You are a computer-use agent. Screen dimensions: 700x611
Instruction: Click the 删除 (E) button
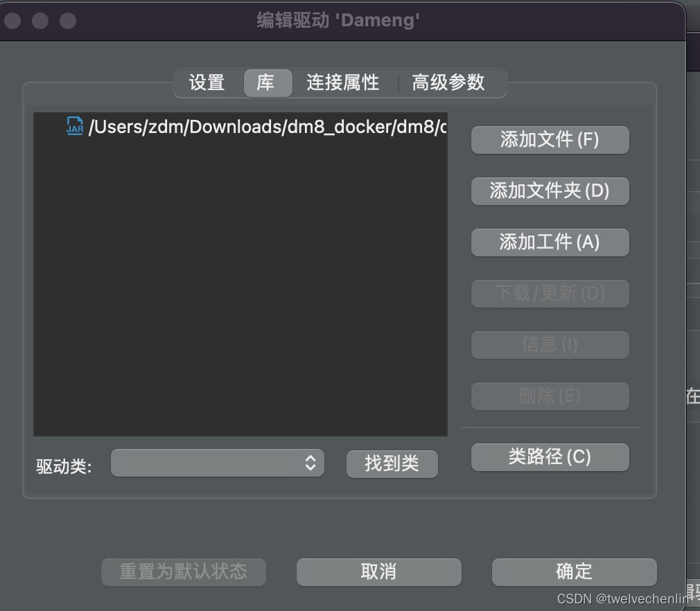coord(550,396)
